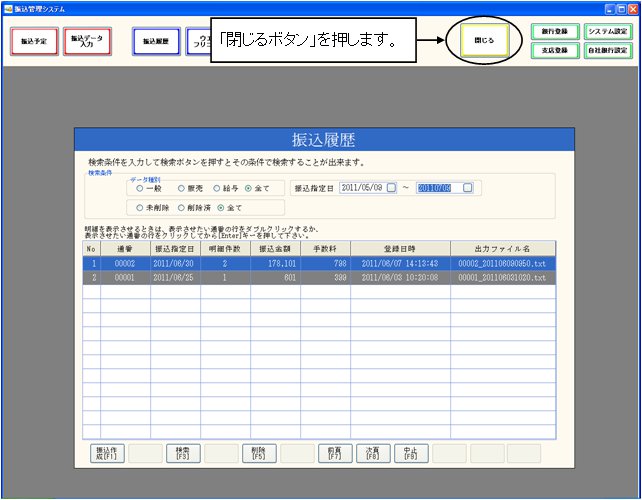The image size is (642, 500).
Task: Open 銀行登録 settings button
Action: tap(554, 32)
